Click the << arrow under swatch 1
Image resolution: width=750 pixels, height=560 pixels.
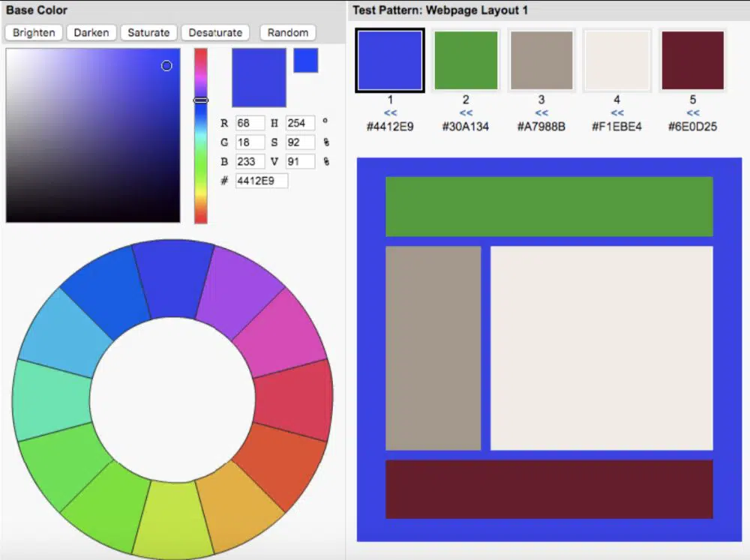click(390, 113)
